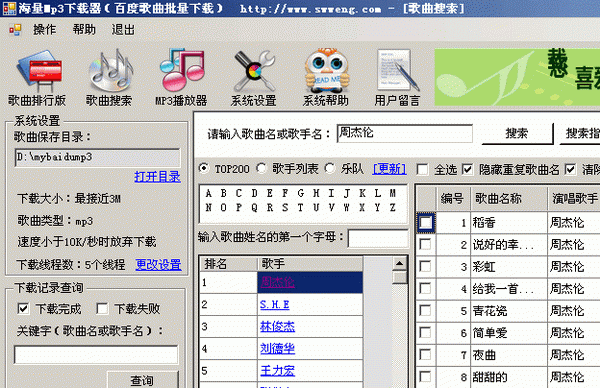Click the 歌曲名称 column header
The width and height of the screenshot is (600, 388).
(509, 199)
